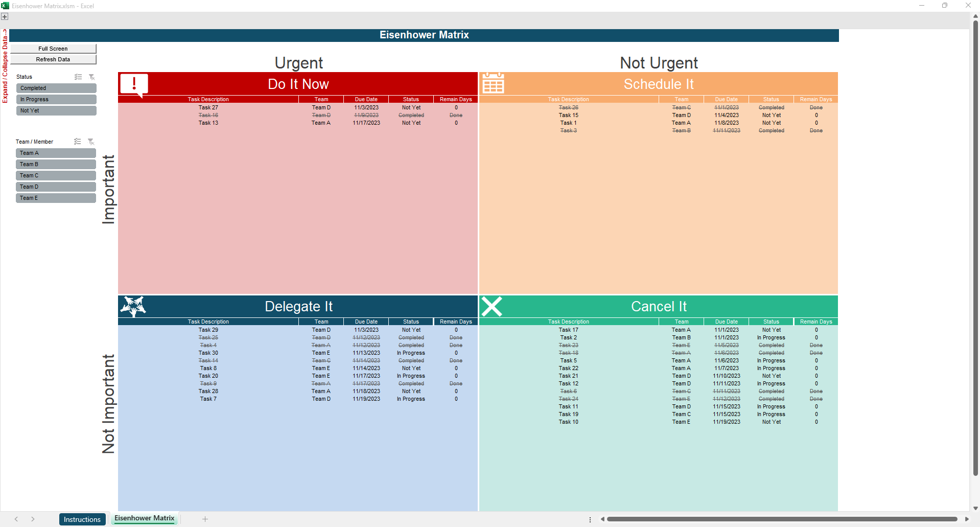Screen dimensions: 980x527
Task: Enable multi-select on the Status slicer
Action: tap(78, 77)
